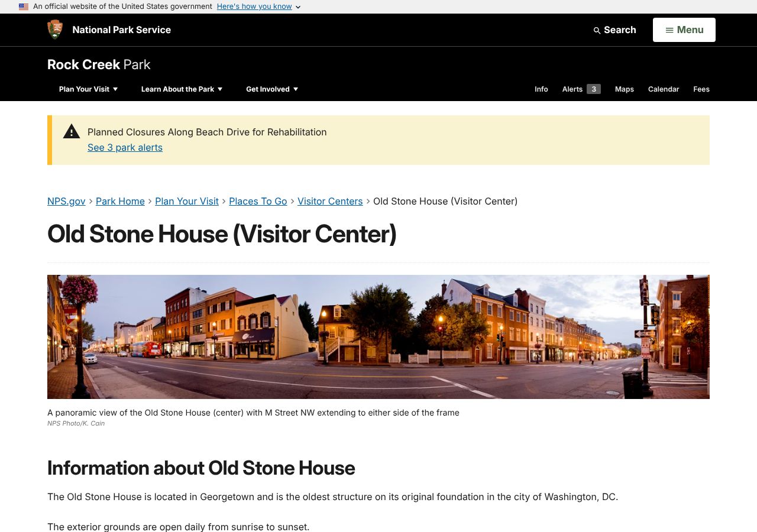Click the warning triangle alert icon

pos(72,131)
